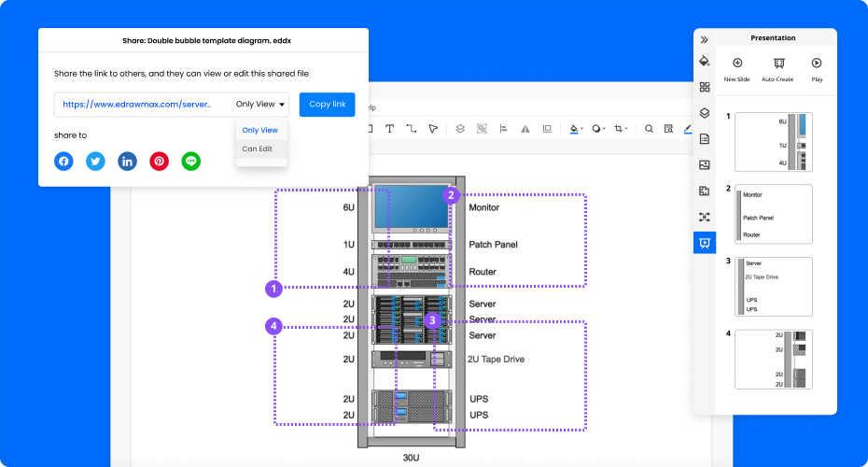Select slide 2 thumbnail with Monitor label
This screenshot has width=868, height=467.
[x=774, y=215]
